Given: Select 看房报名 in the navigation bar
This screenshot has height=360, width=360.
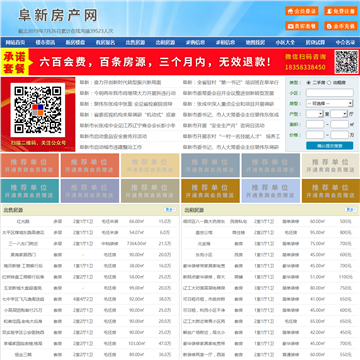Looking at the screenshot, I should coord(105,42).
